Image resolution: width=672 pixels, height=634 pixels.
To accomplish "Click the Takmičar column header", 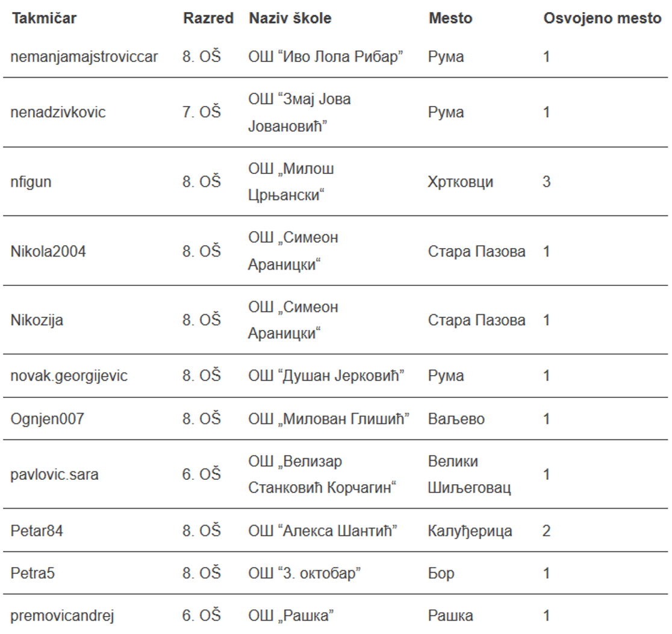I will [x=43, y=19].
